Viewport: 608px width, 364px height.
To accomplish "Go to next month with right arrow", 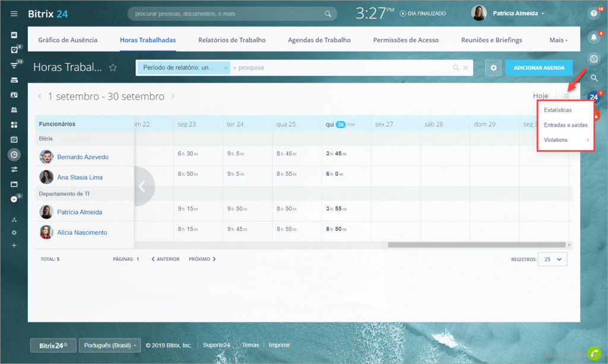I will [x=173, y=96].
